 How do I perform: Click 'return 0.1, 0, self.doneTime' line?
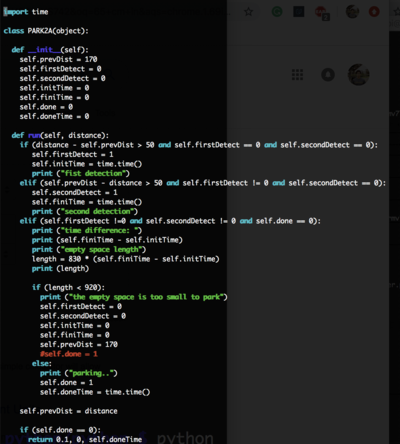[x=85, y=440]
